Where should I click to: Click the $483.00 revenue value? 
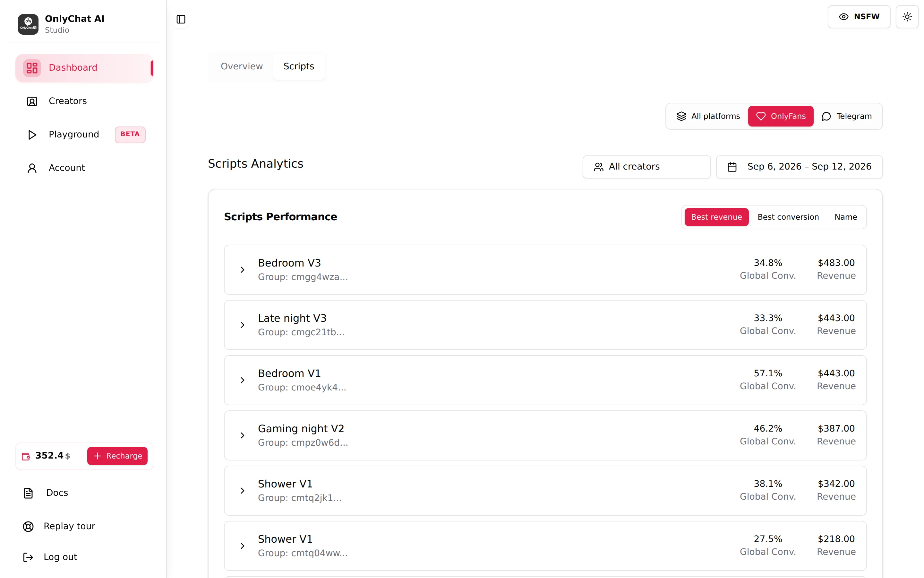[x=836, y=263]
